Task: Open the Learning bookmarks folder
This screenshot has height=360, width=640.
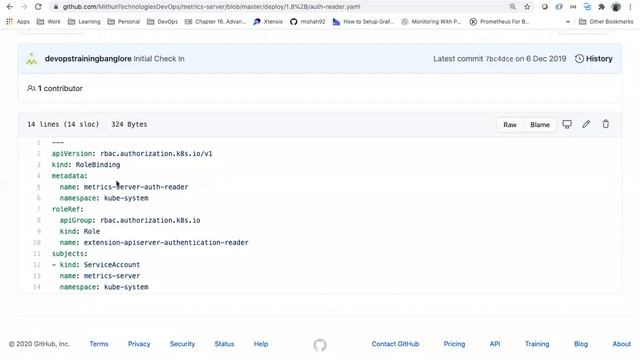Action: pyautogui.click(x=84, y=22)
